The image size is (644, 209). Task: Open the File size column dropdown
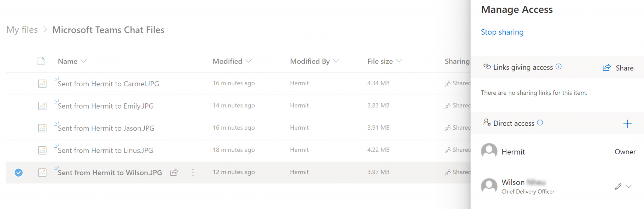point(399,61)
